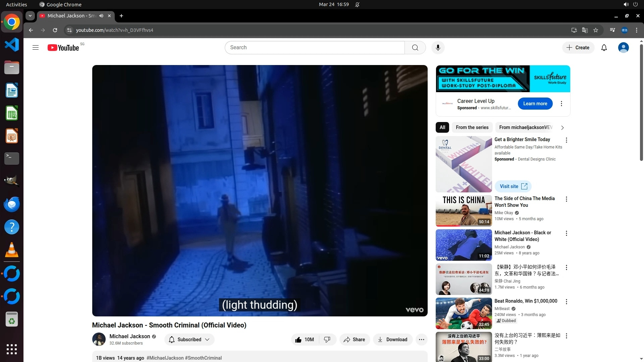Select the 'From the series' chip
This screenshot has width=644, height=362.
[472, 127]
